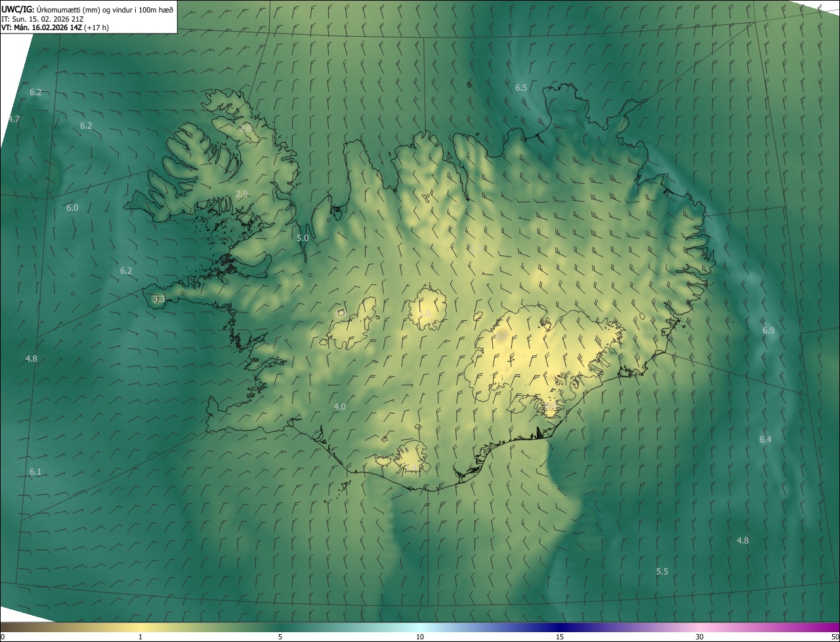Click the 50 tick on the color scale
This screenshot has height=642, width=840.
(x=835, y=637)
